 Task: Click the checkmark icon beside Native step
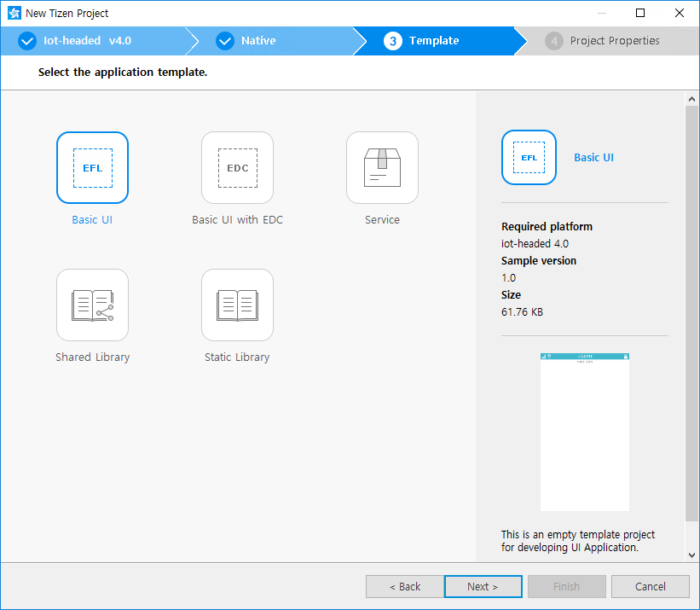(225, 41)
